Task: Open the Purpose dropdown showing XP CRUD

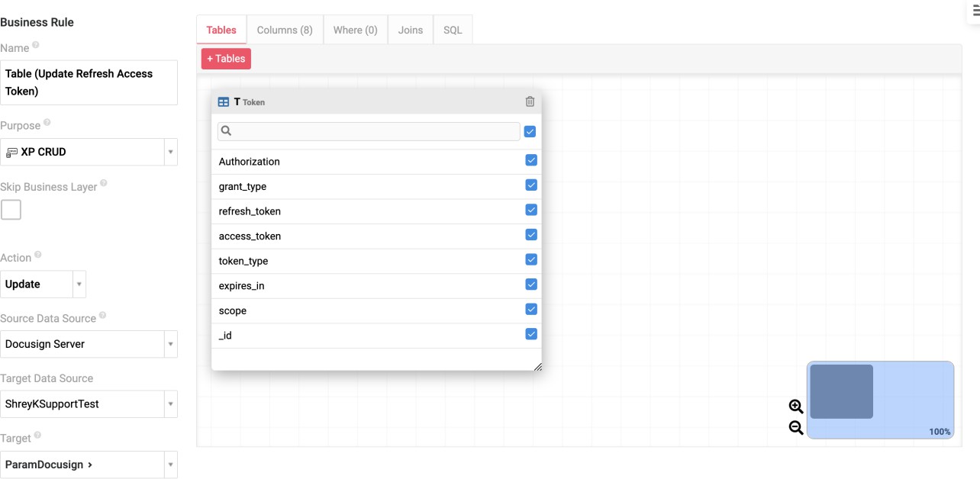Action: [89, 152]
